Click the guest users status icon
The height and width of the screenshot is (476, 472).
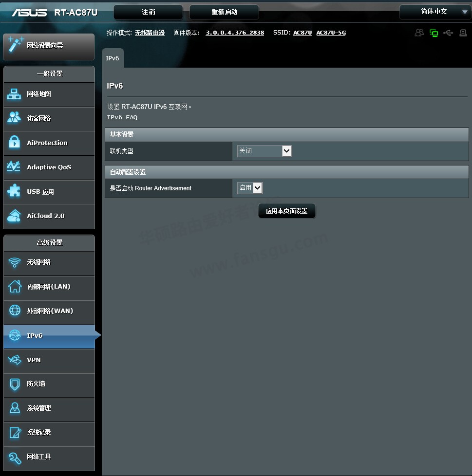(x=419, y=33)
